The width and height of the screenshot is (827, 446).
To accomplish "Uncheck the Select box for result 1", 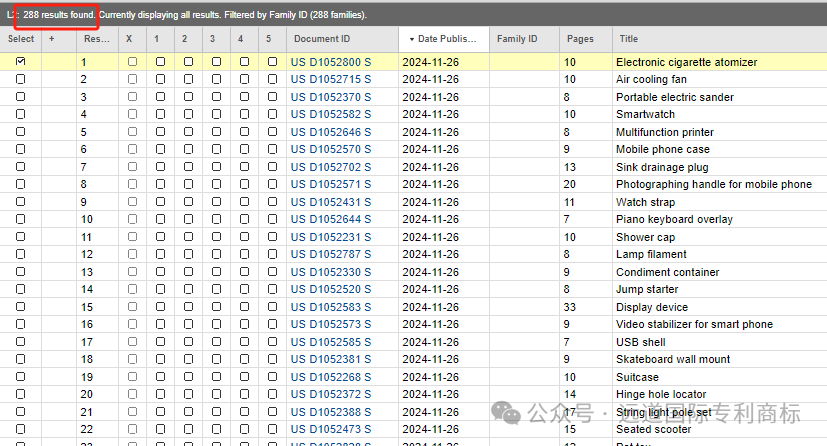I will coord(21,62).
